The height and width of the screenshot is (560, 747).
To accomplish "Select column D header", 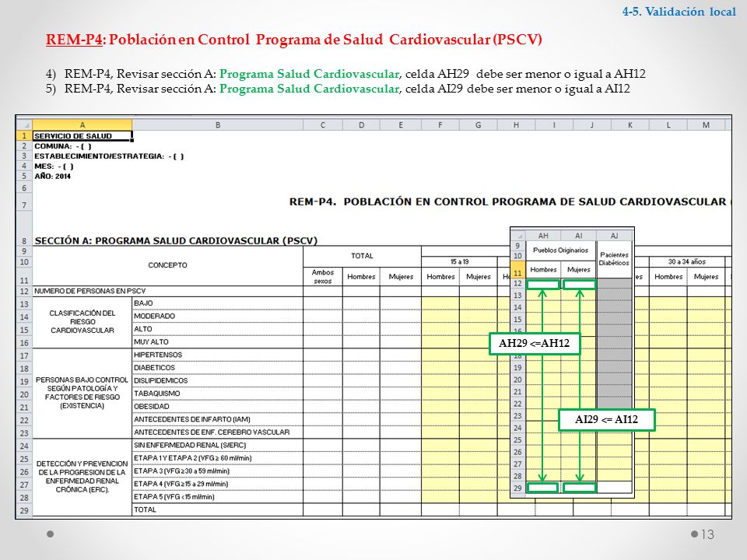I will [x=361, y=124].
